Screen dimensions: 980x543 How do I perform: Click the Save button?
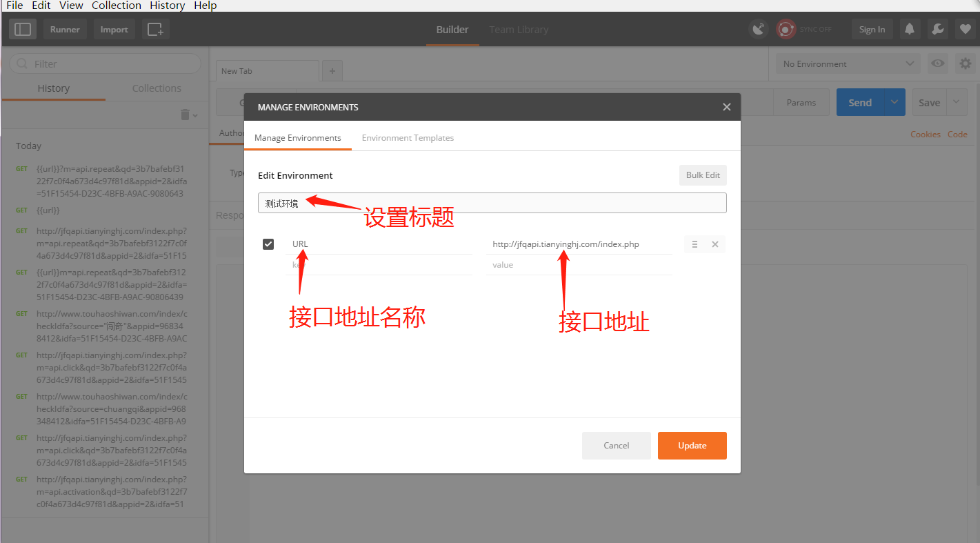(x=930, y=102)
